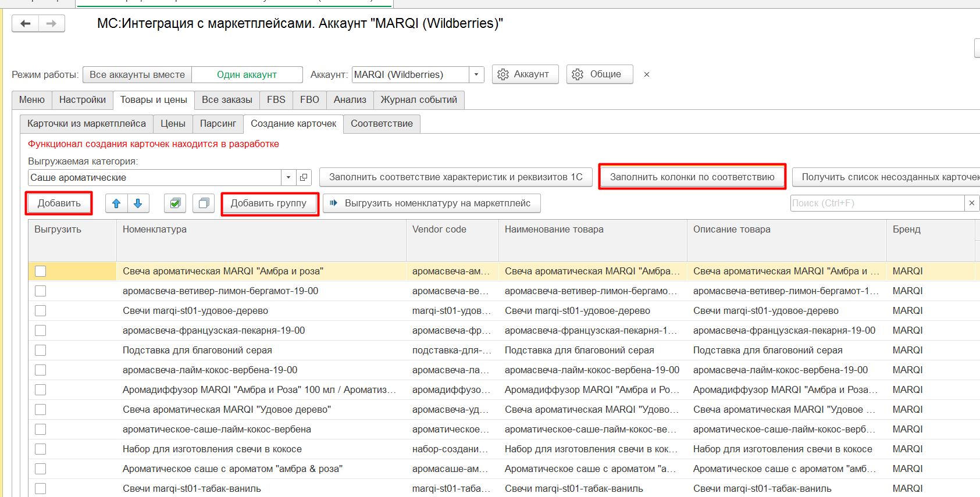Tick checkbox for Набор для изготовления свечи в кокосе
Screen dimensions: 980x497
click(40, 449)
